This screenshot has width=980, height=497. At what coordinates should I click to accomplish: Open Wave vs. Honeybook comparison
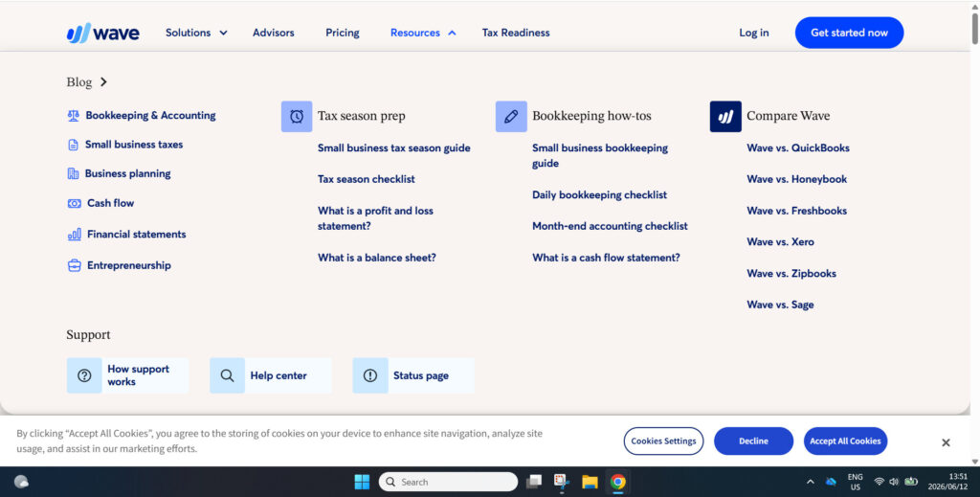797,179
